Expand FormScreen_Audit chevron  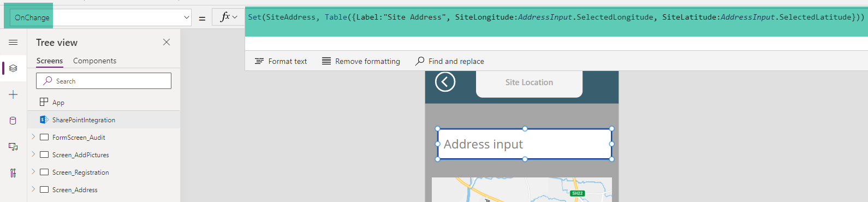point(33,136)
